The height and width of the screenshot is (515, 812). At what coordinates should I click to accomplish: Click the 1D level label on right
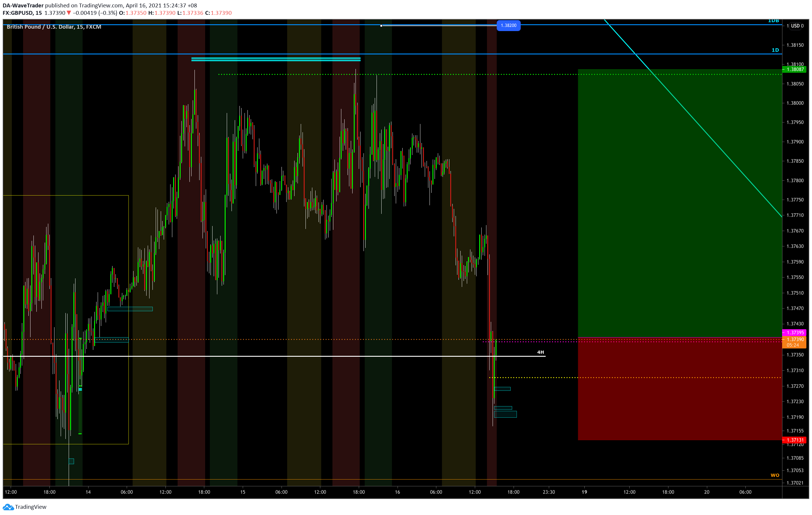tap(775, 50)
